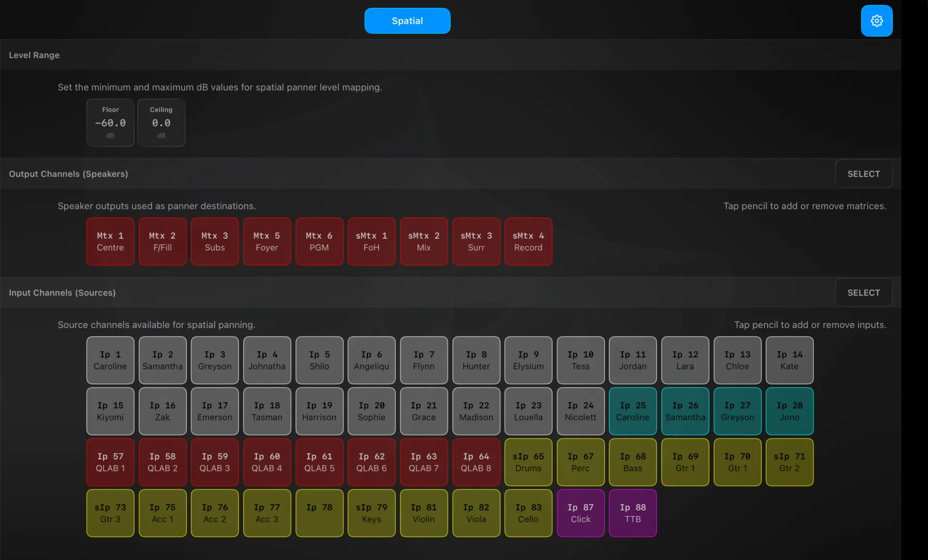Select Ip 5 Shilo input tile
The image size is (928, 560).
320,360
